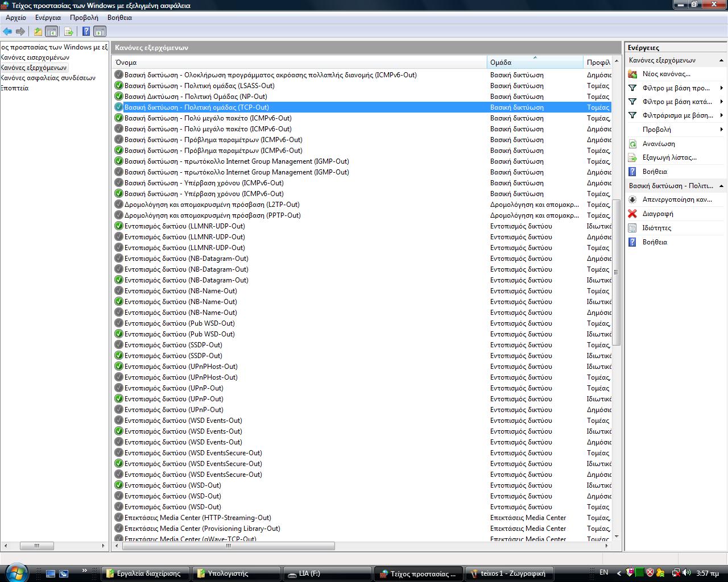The width and height of the screenshot is (728, 582).
Task: Click the firewall icon in the title bar
Action: pyautogui.click(x=5, y=5)
